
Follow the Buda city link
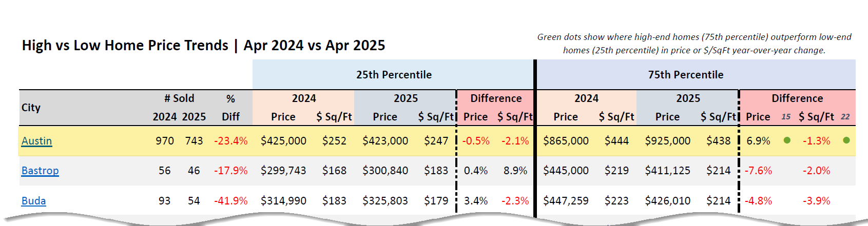coord(33,201)
